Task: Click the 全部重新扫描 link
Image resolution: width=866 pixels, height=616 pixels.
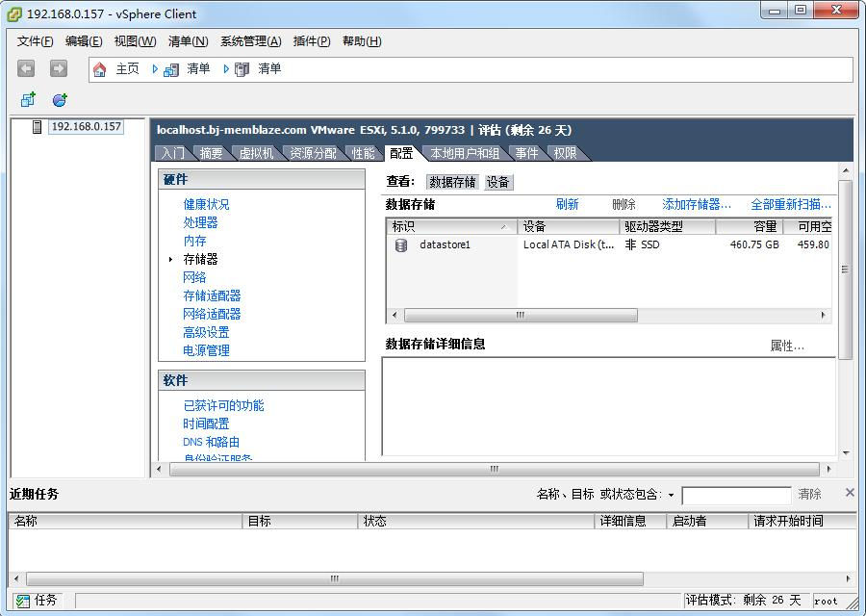Action: click(791, 204)
